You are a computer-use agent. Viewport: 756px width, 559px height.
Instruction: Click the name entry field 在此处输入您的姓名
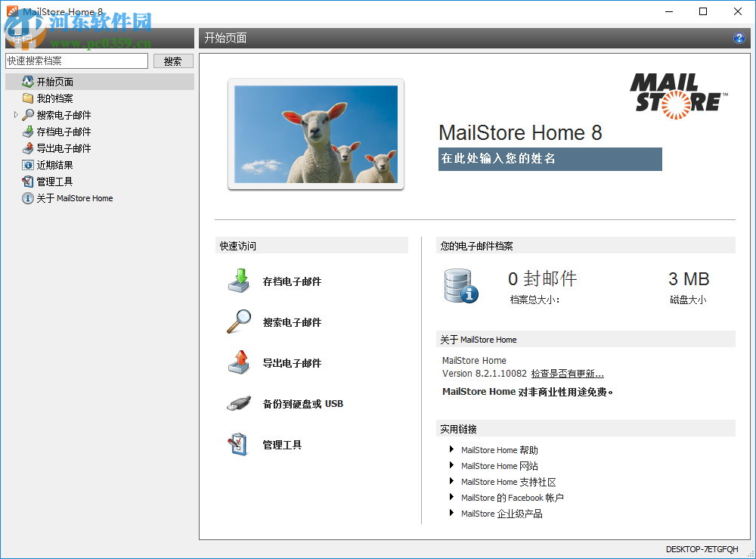point(550,159)
